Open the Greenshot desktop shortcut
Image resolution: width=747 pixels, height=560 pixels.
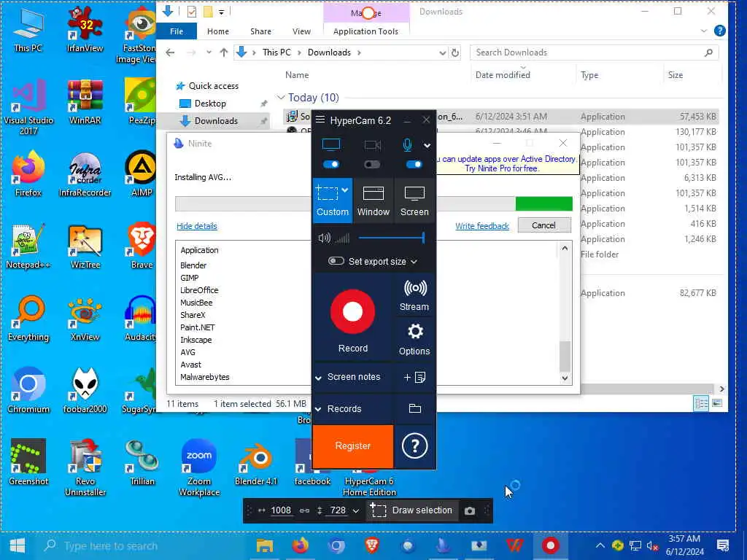(x=28, y=462)
